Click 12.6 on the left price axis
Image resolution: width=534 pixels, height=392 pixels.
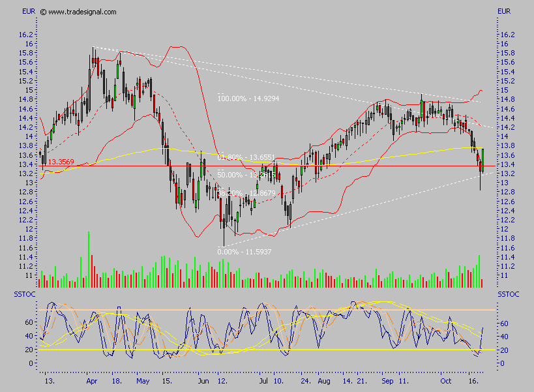tap(26, 202)
